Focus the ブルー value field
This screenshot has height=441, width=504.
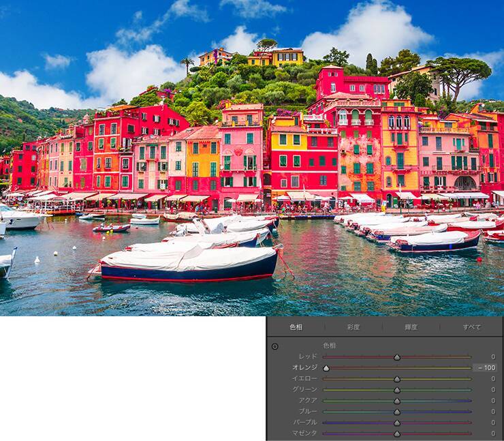pos(492,412)
